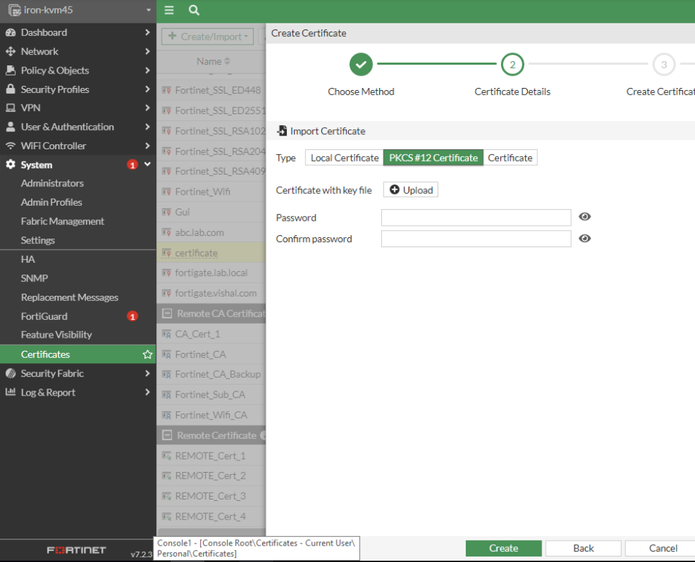Open the iron-kvm45 device dropdown
This screenshot has height=562, width=695.
(x=78, y=10)
